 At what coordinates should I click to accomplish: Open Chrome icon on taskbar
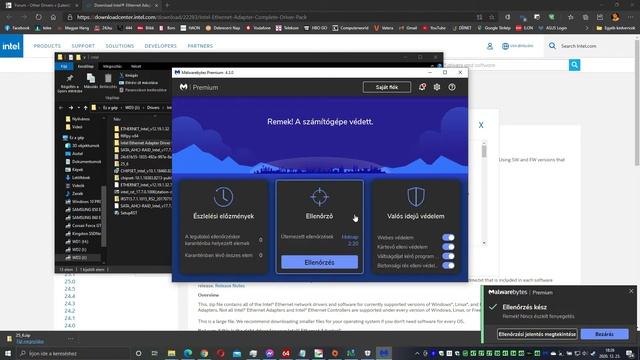tap(204, 353)
